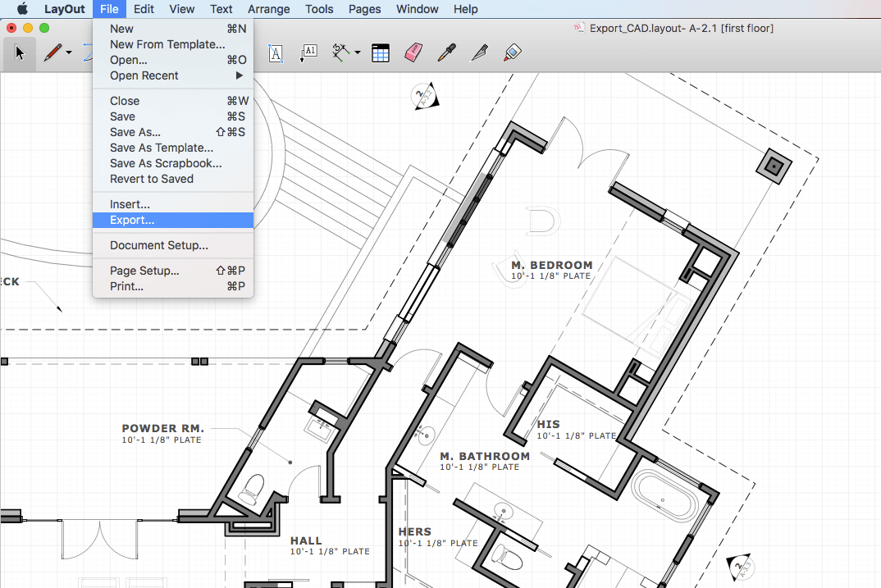Image resolution: width=881 pixels, height=588 pixels.
Task: Choose New From Template…
Action: [x=173, y=44]
